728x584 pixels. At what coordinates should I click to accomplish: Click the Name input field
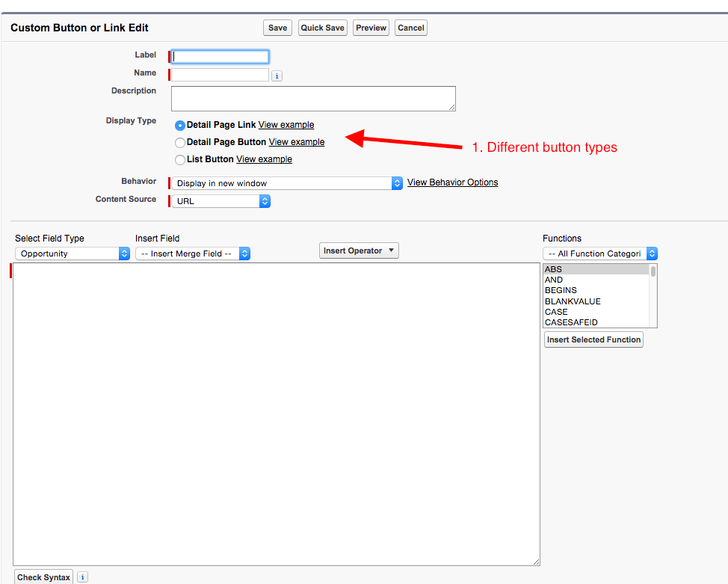220,75
